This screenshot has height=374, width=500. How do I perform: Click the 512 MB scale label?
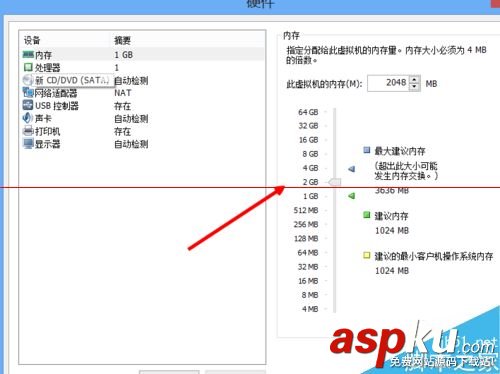coord(306,210)
